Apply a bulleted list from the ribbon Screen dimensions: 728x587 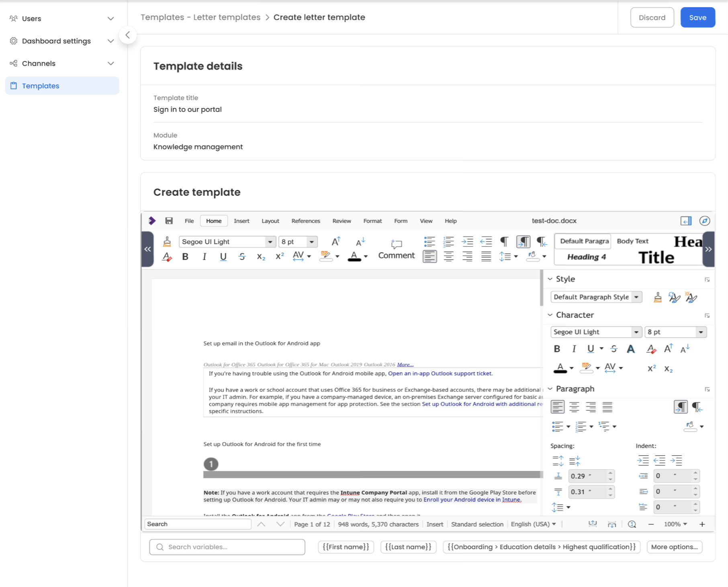pyautogui.click(x=429, y=241)
